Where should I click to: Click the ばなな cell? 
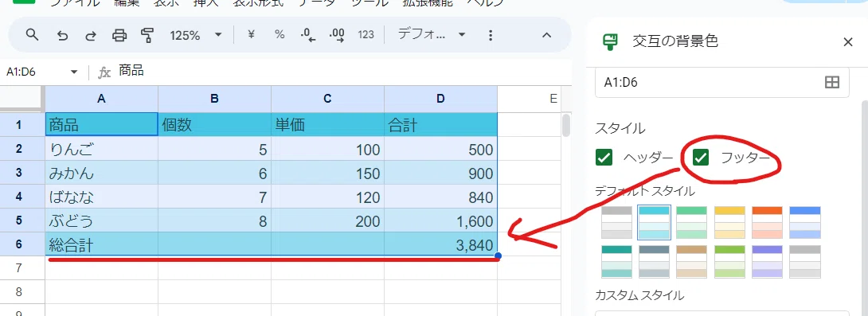pos(101,197)
